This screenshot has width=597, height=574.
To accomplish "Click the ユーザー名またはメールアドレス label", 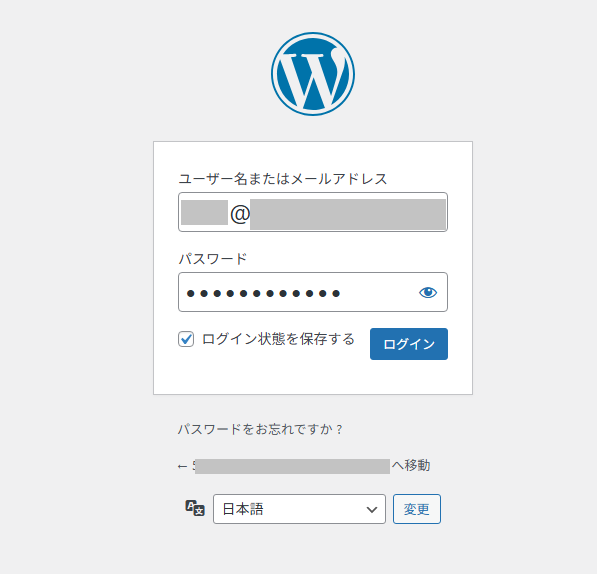I will click(283, 179).
